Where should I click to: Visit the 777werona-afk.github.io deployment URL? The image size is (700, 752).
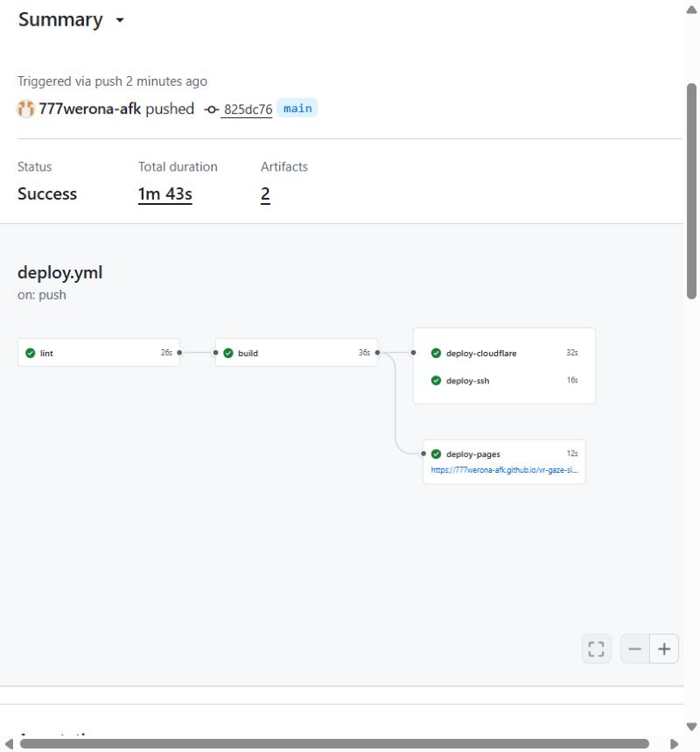click(x=504, y=470)
